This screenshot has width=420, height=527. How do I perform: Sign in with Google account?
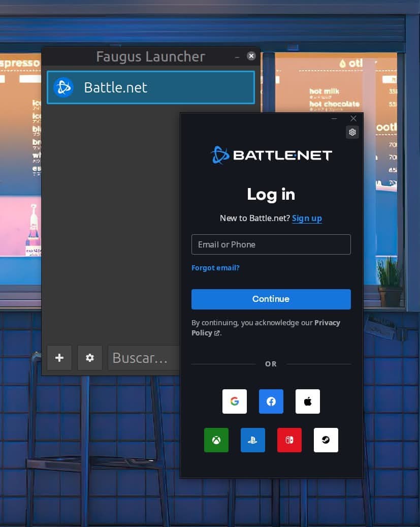click(x=234, y=401)
